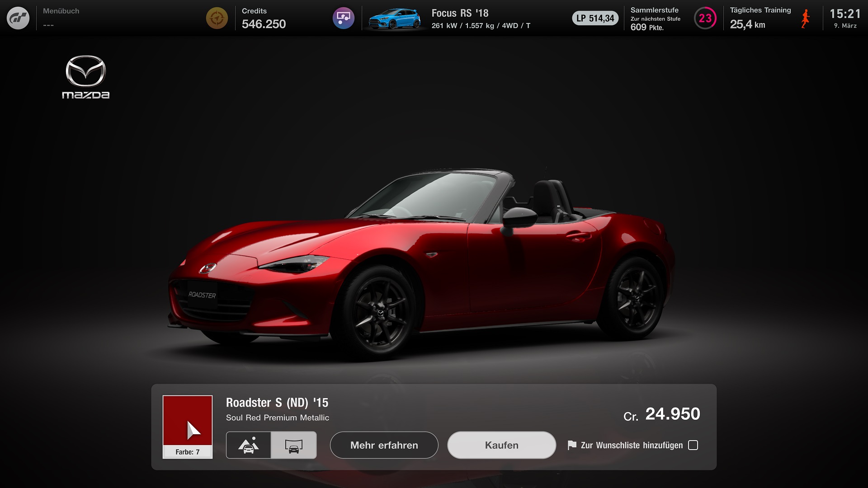The image size is (868, 488).
Task: Click the purple garage icon
Action: pos(344,19)
